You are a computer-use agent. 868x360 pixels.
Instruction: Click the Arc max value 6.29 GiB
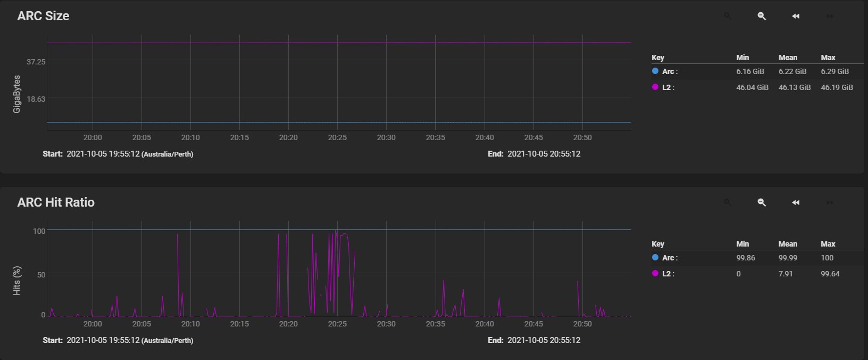click(x=835, y=71)
